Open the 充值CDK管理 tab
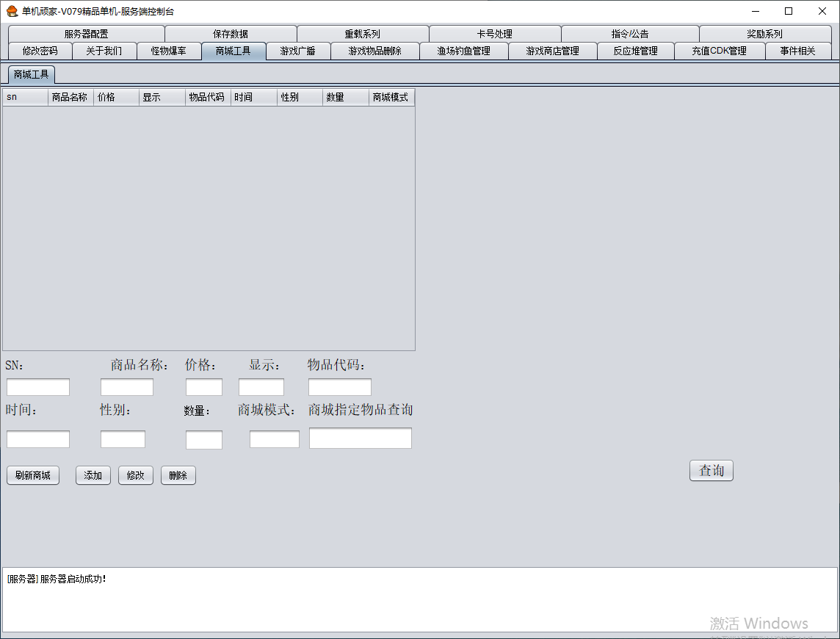Image resolution: width=840 pixels, height=639 pixels. point(719,51)
